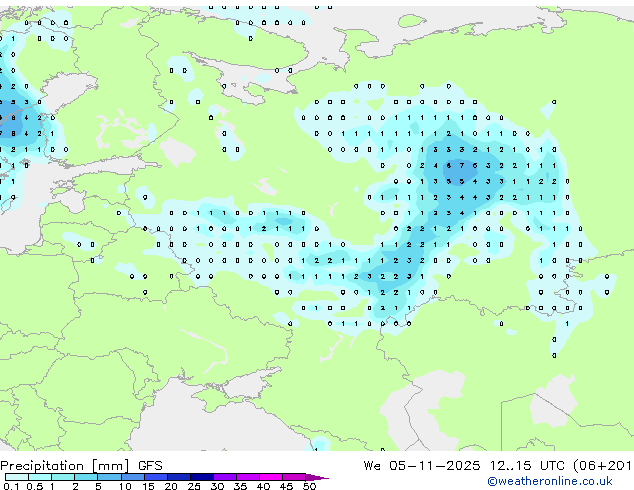This screenshot has height=490, width=634.
Task: Pick the 25–30 mm dark blue swatch
Action: click(x=201, y=477)
